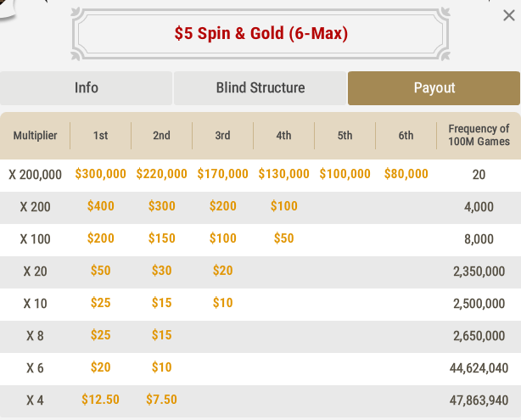521x420 pixels.
Task: Click the 44,624,040 frequency value
Action: [479, 367]
